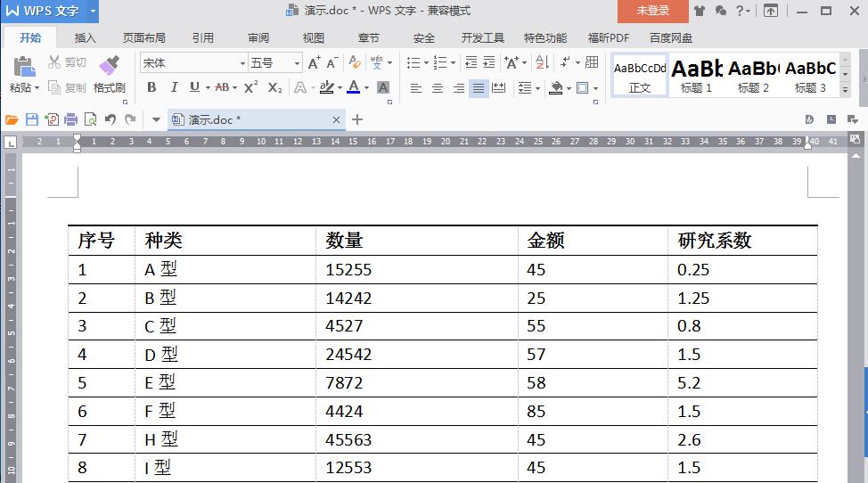Open the 开发工具 tab

[483, 37]
